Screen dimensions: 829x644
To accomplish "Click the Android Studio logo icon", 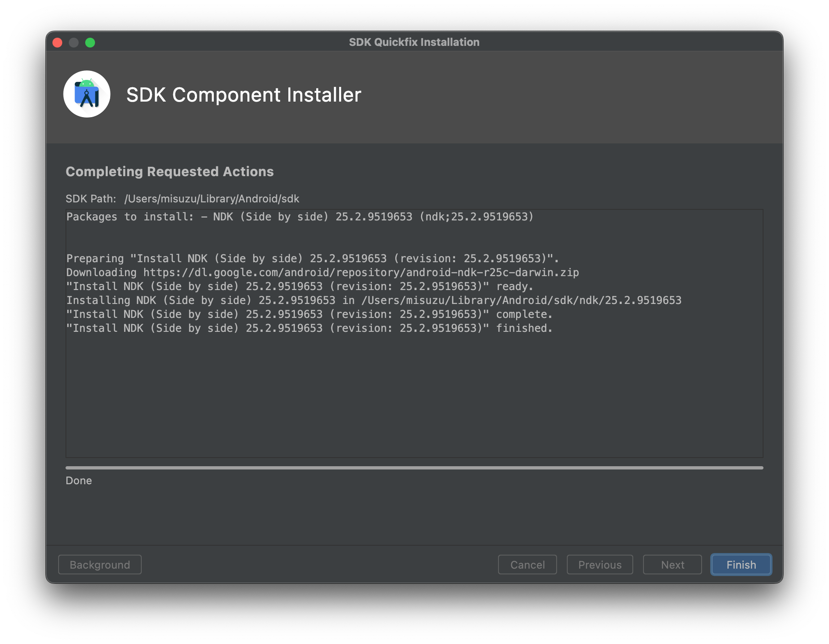I will [x=87, y=94].
